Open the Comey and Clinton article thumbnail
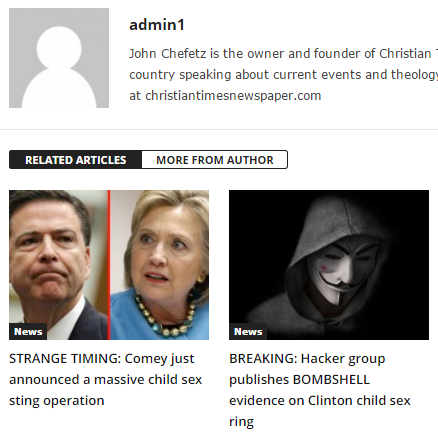Screen dimensions: 438x440 tap(109, 265)
